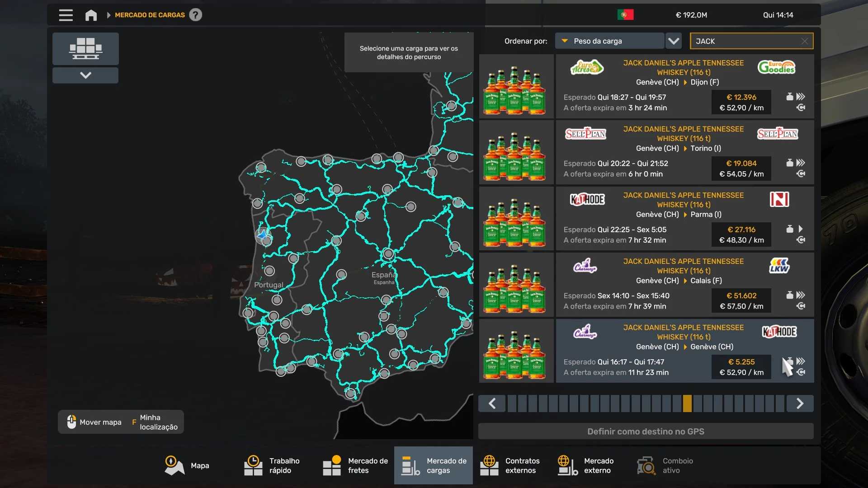This screenshot has width=868, height=488.
Task: Go to next page of offers
Action: [800, 404]
